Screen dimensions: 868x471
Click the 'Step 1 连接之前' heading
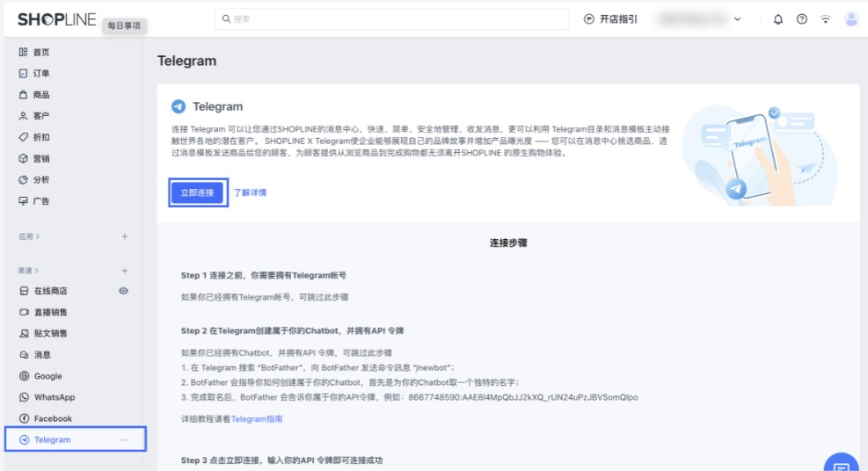pyautogui.click(x=264, y=275)
